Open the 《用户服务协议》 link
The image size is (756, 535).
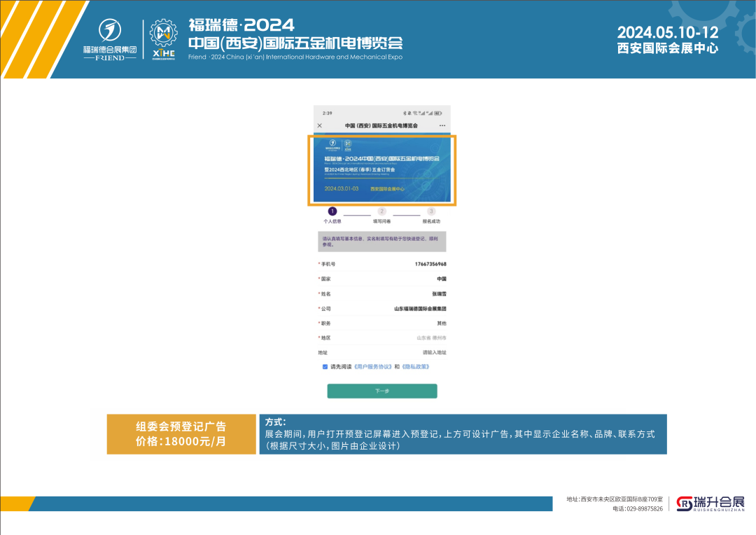(372, 367)
